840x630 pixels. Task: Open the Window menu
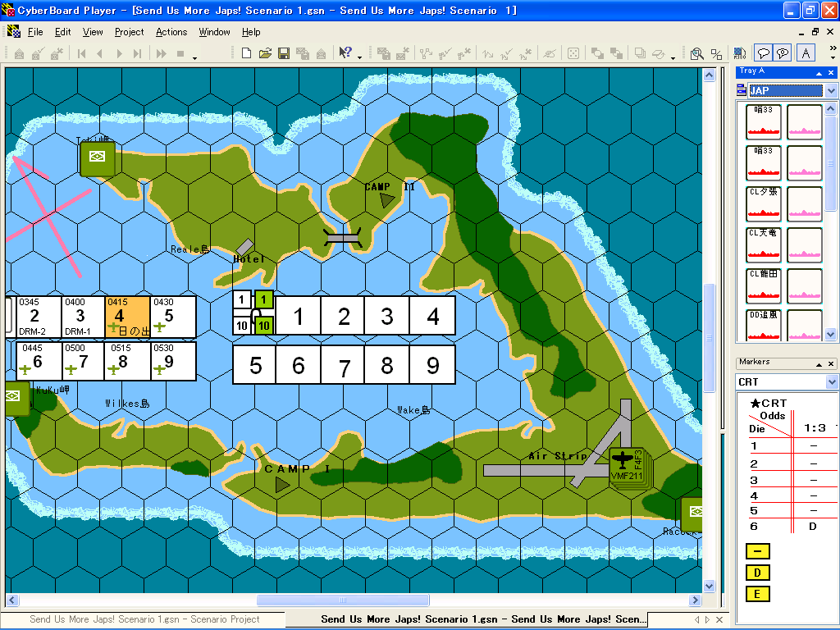point(214,32)
